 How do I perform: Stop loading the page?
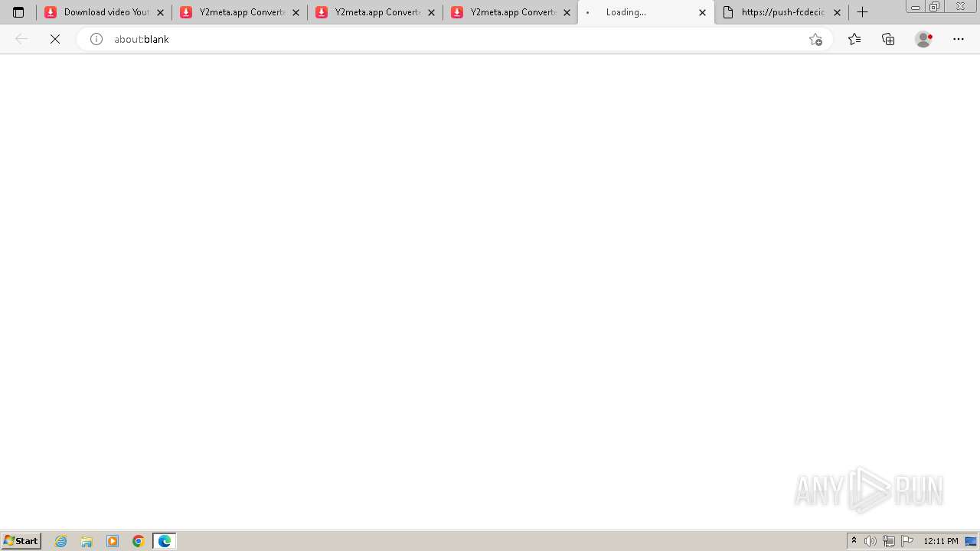[x=55, y=39]
